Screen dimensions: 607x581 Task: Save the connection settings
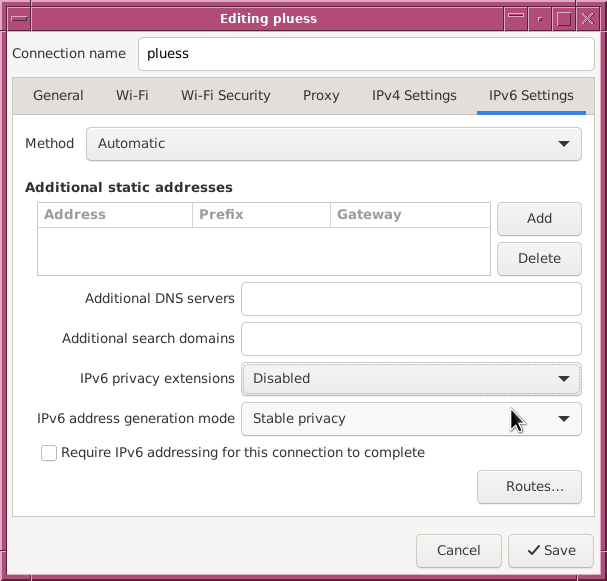point(550,551)
